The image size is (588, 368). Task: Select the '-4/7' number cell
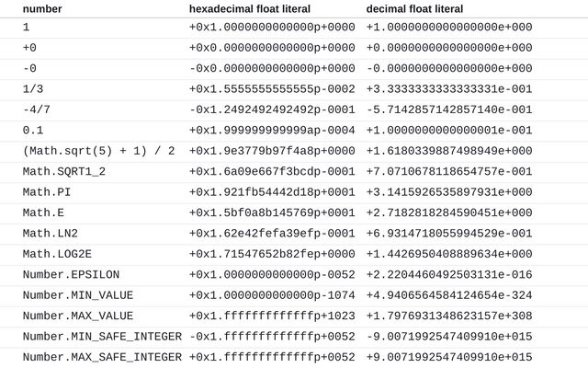(37, 109)
